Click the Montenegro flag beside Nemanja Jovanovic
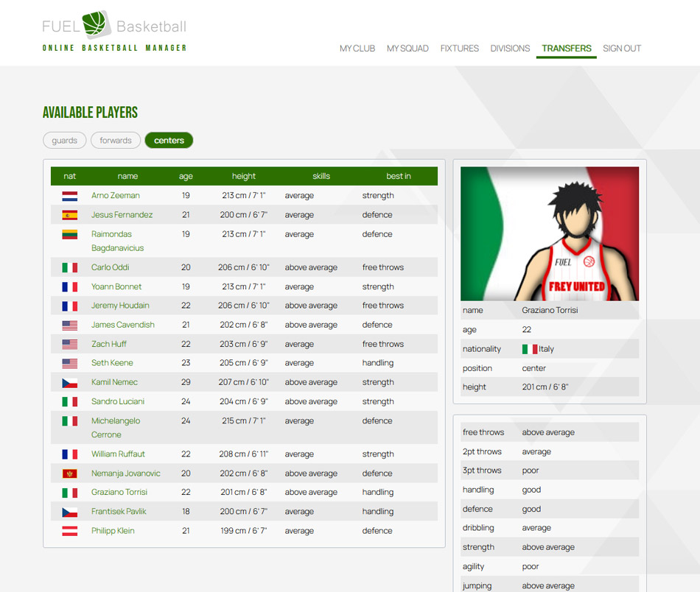Viewport: 700px width, 592px height. pyautogui.click(x=69, y=473)
